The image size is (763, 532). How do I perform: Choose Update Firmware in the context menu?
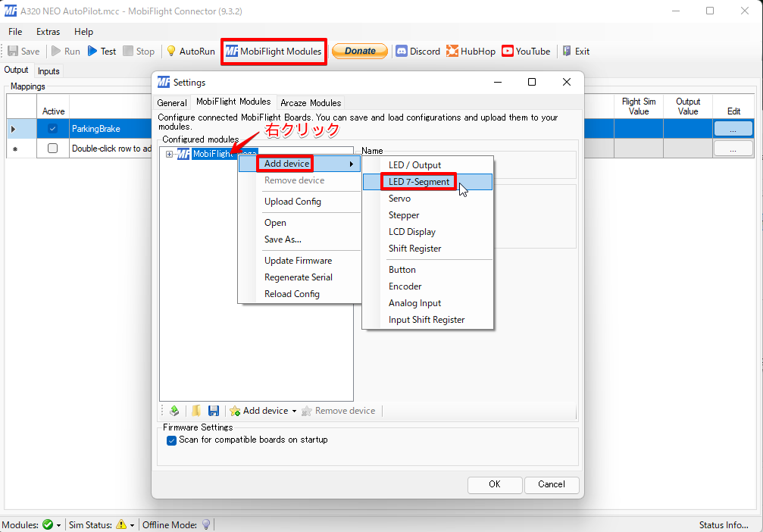(x=298, y=261)
